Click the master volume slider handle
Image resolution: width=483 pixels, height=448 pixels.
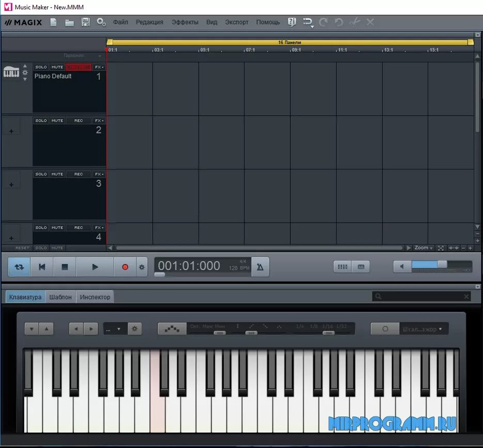coord(442,264)
